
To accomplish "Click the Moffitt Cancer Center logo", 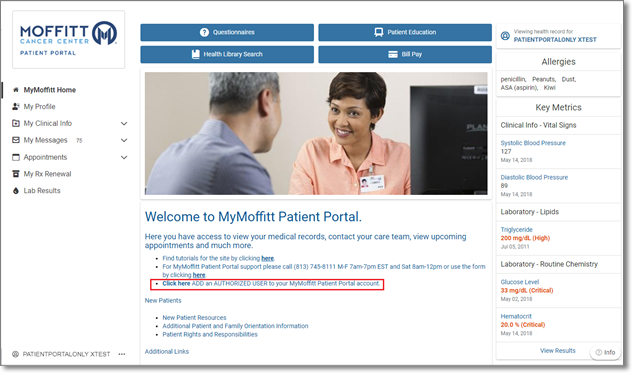I will pyautogui.click(x=68, y=39).
